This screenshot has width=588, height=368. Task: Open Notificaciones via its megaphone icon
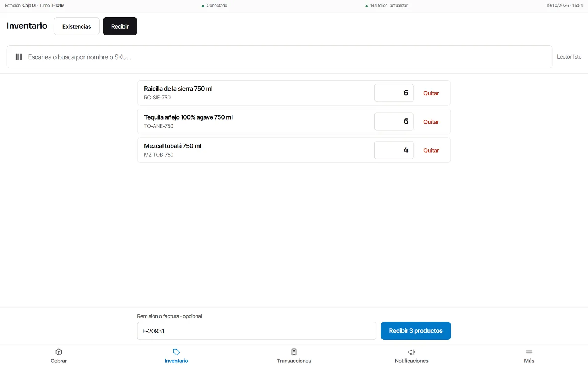point(412,352)
